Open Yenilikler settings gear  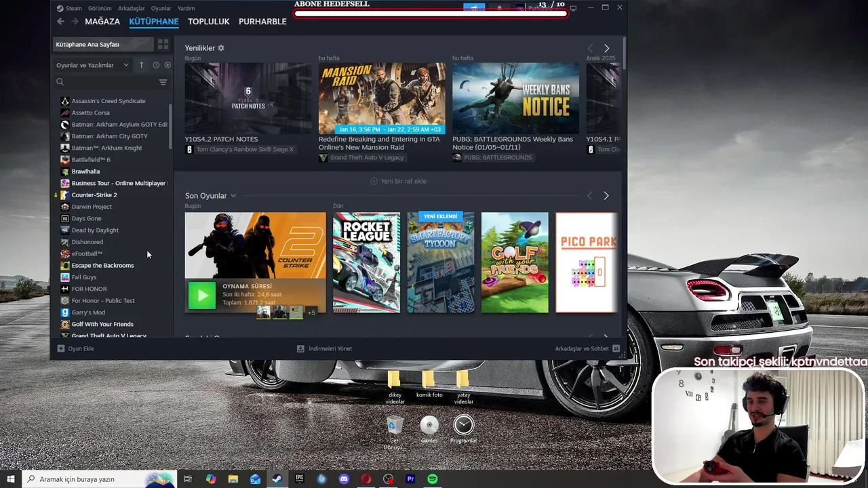click(x=221, y=48)
